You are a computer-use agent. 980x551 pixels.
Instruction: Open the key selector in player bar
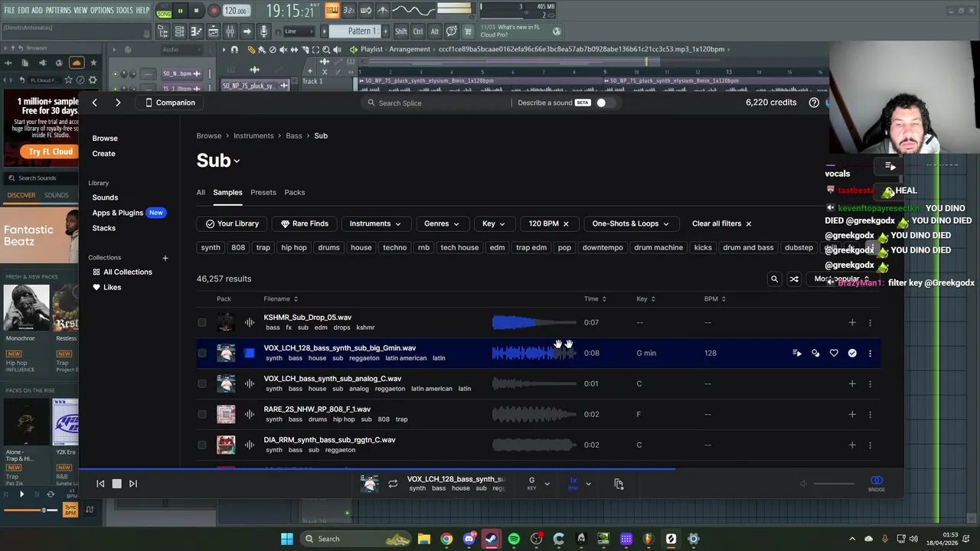tap(538, 483)
